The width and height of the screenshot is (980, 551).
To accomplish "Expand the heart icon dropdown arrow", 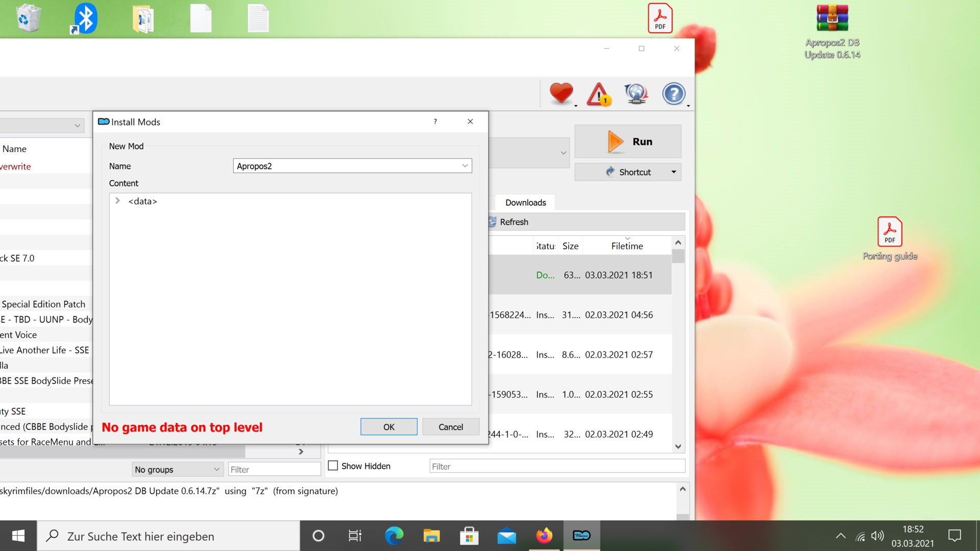I will pyautogui.click(x=576, y=106).
